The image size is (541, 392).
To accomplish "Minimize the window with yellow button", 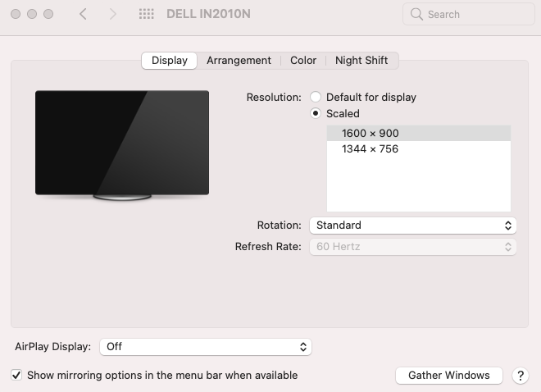I will pyautogui.click(x=32, y=14).
